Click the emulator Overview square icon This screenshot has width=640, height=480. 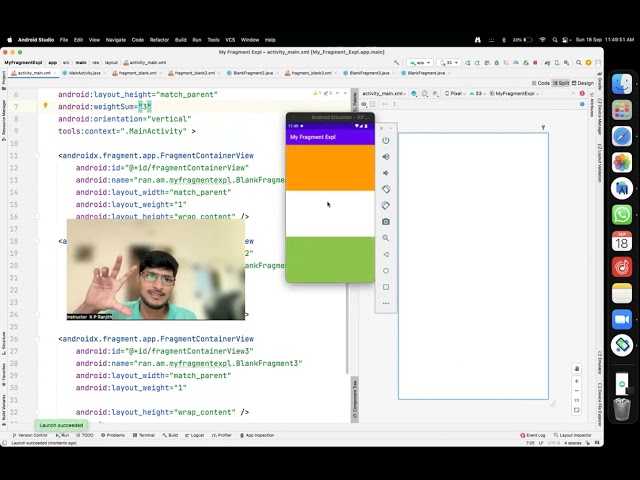386,287
